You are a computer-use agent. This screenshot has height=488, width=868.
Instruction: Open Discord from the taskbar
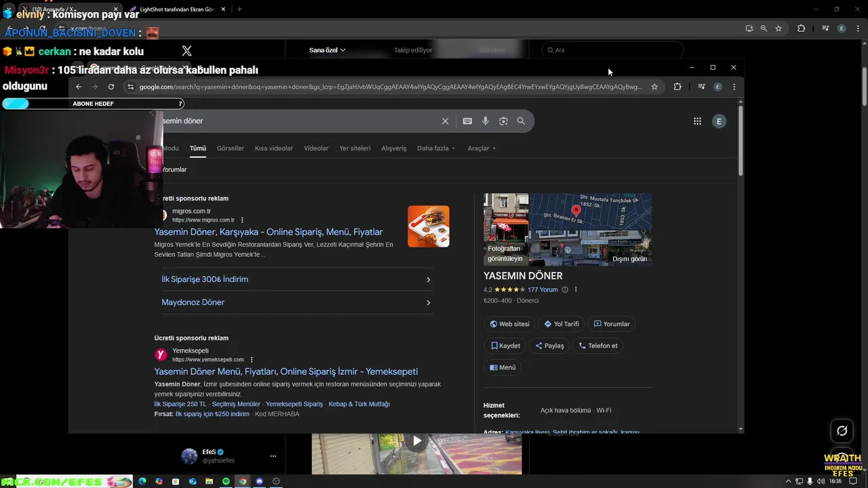click(x=259, y=481)
